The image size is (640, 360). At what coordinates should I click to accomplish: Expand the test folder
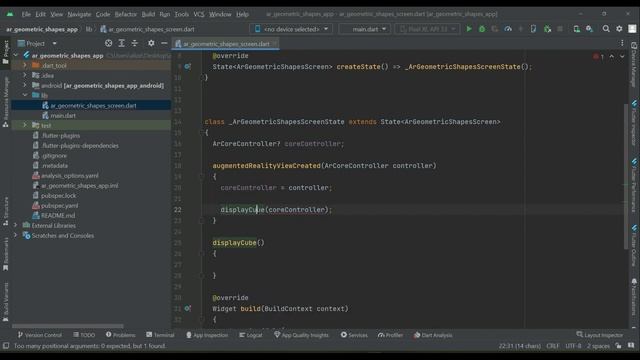click(25, 125)
